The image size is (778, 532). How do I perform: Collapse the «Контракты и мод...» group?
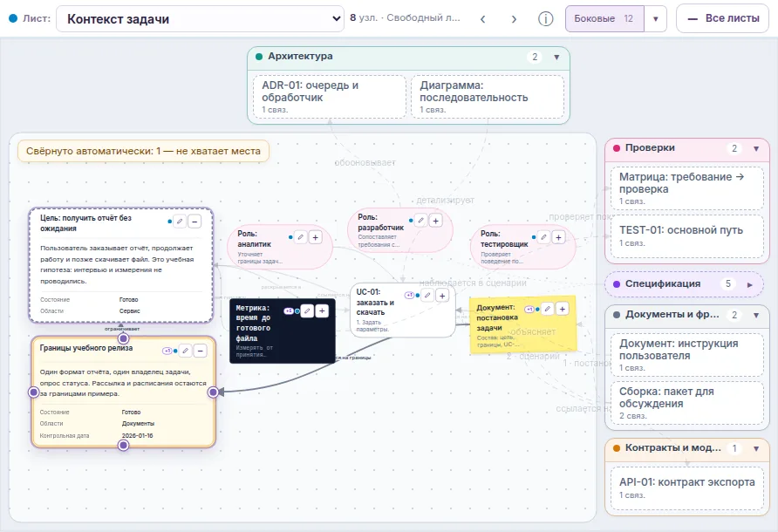(756, 448)
